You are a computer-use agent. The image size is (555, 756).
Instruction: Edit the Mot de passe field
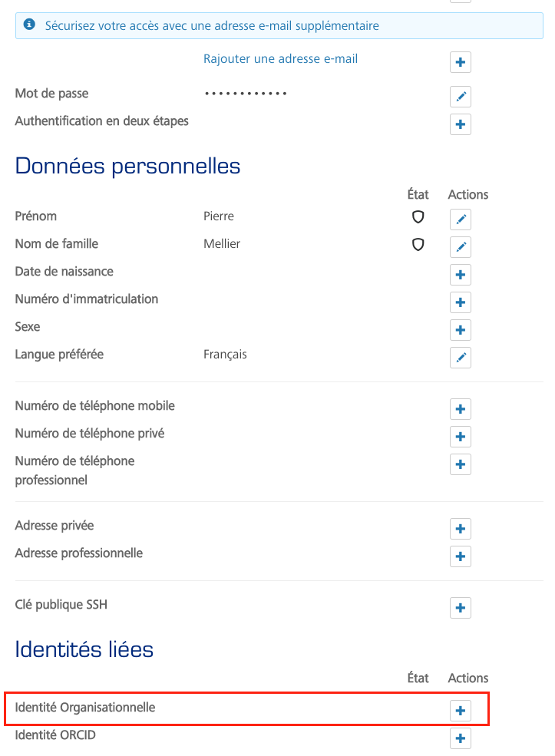click(460, 97)
